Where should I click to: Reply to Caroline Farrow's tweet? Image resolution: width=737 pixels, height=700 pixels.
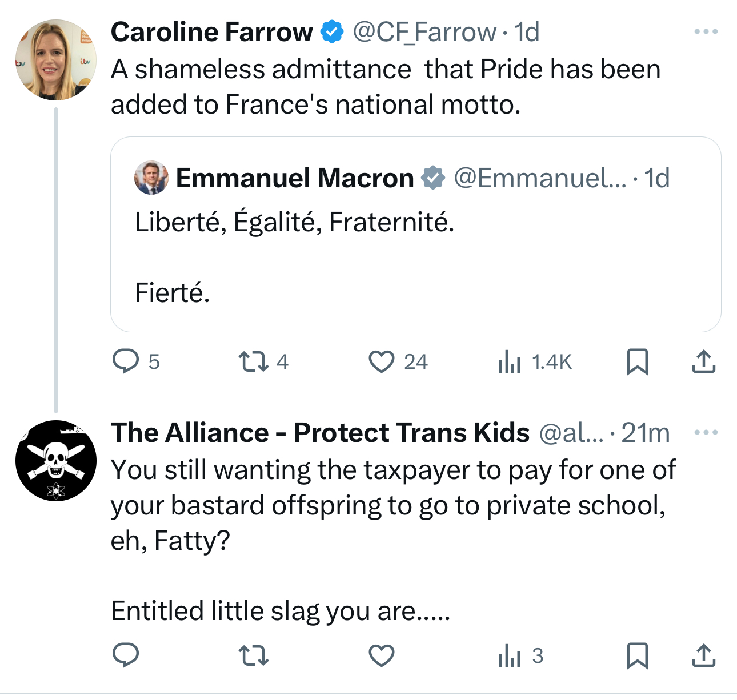tap(126, 361)
